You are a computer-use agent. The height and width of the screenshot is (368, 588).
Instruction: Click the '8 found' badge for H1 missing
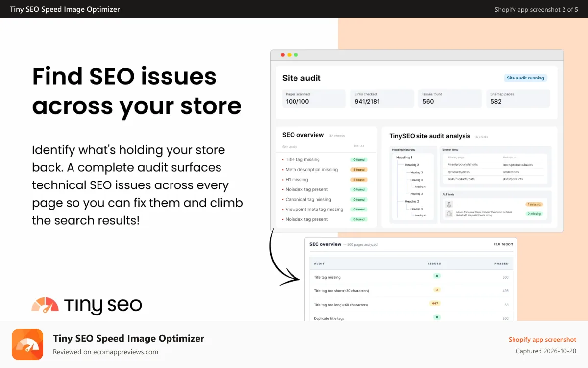359,180
